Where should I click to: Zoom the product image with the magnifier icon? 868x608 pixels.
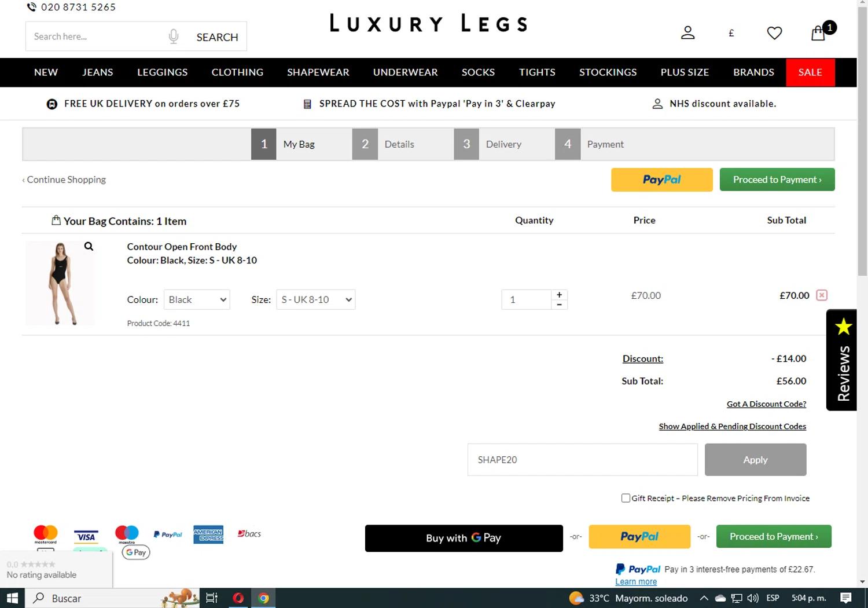pyautogui.click(x=89, y=246)
